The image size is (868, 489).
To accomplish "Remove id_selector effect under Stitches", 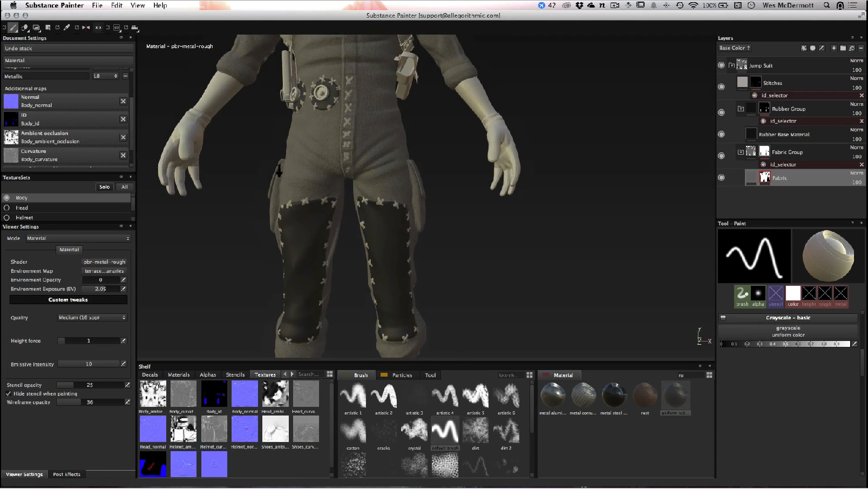I will 862,95.
